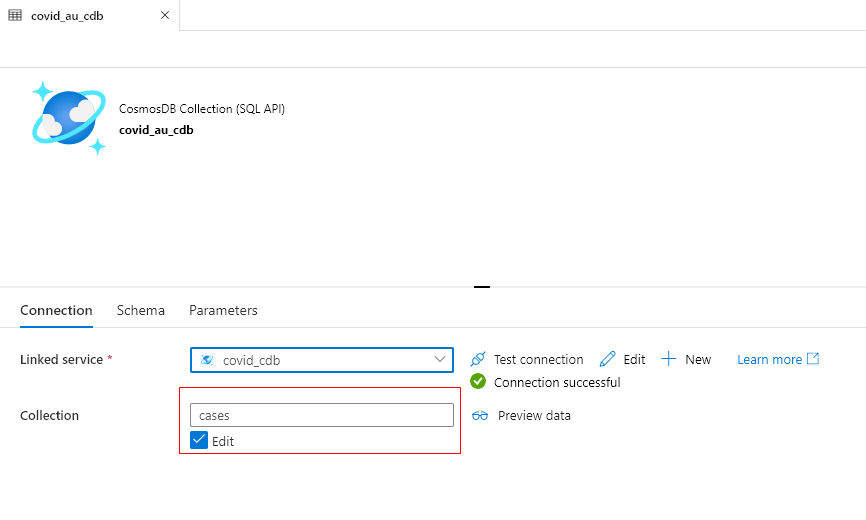This screenshot has width=866, height=520.
Task: Open the Linked service dropdown covid_cdb
Action: click(322, 360)
